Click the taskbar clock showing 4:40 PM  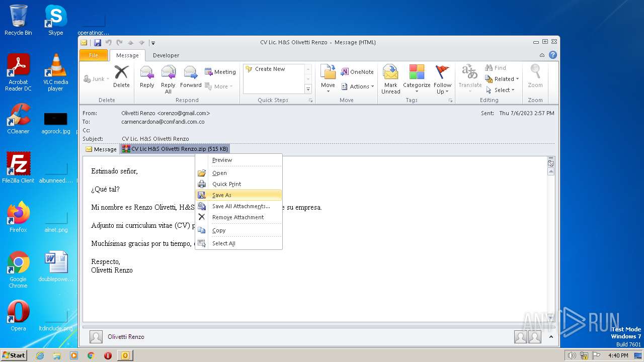[x=618, y=355]
